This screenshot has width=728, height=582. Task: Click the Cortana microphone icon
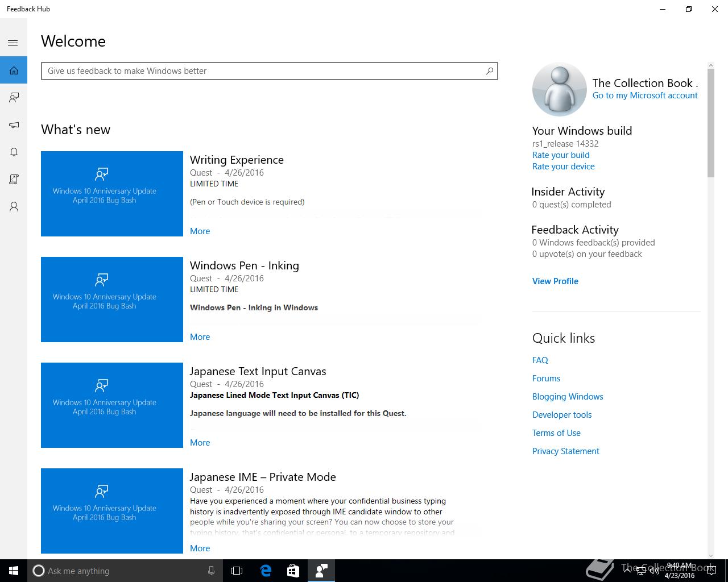[211, 571]
